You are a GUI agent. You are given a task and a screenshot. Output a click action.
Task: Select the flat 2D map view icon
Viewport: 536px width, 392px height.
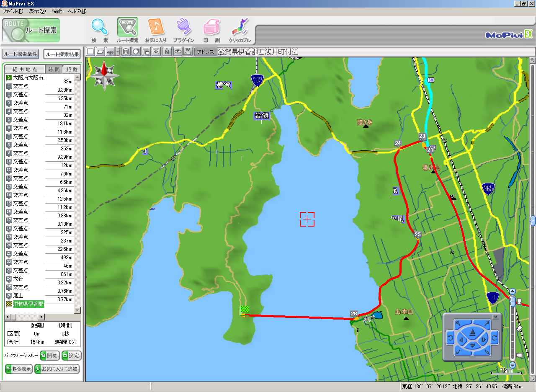[x=90, y=52]
